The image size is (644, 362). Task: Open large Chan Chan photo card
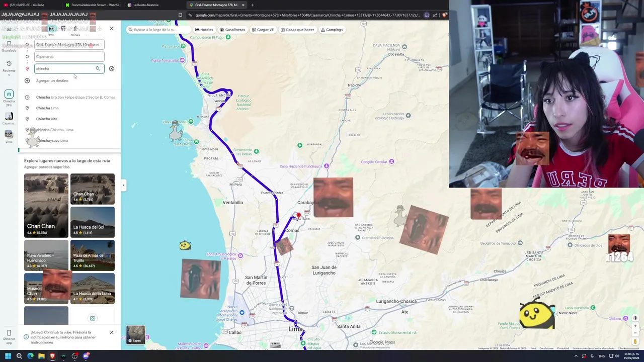pyautogui.click(x=46, y=205)
